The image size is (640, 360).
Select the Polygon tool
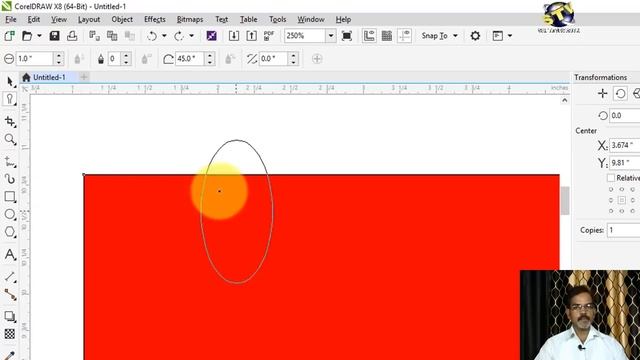pos(10,232)
